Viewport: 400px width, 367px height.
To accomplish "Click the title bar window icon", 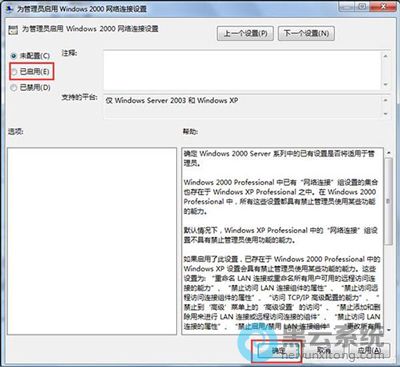I will pos(10,8).
